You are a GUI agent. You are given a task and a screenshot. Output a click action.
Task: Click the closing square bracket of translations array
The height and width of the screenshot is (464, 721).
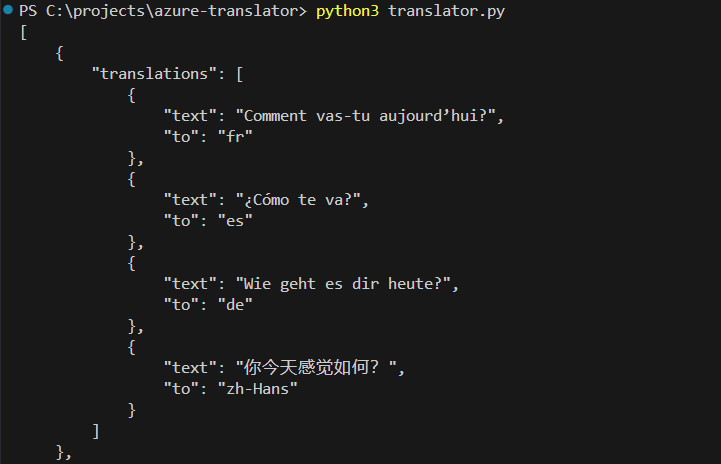pyautogui.click(x=96, y=431)
